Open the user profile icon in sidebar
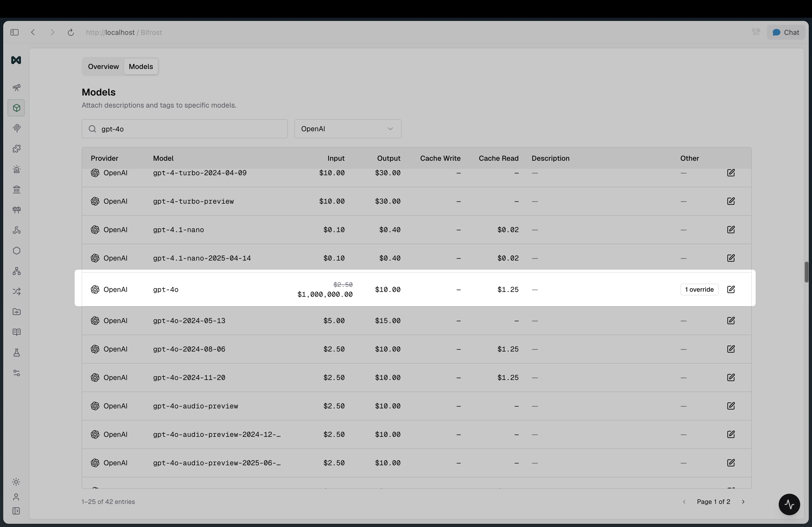 pyautogui.click(x=16, y=497)
